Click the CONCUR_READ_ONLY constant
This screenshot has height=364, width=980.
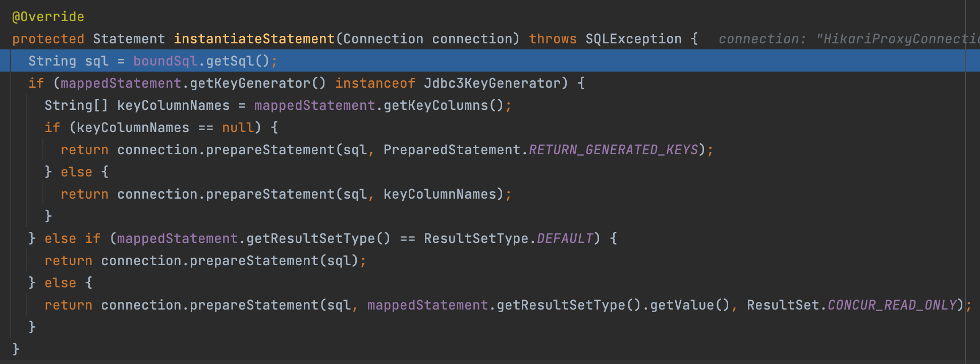(x=892, y=305)
